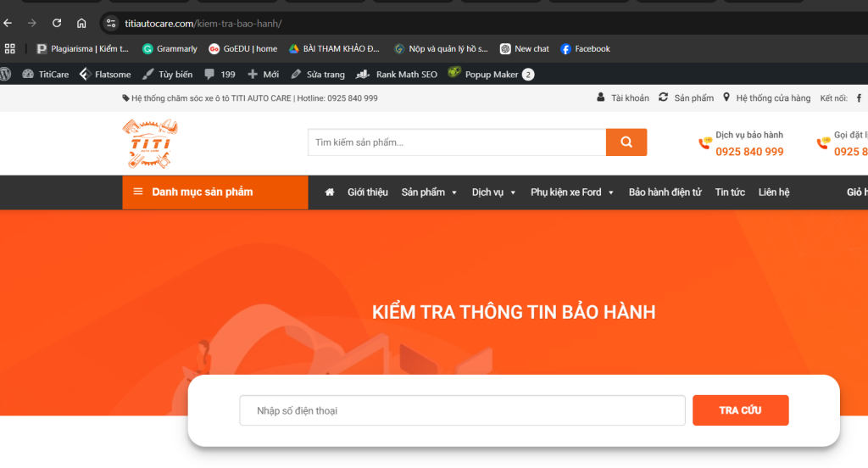Open the WordPress admin logo menu

[6, 75]
